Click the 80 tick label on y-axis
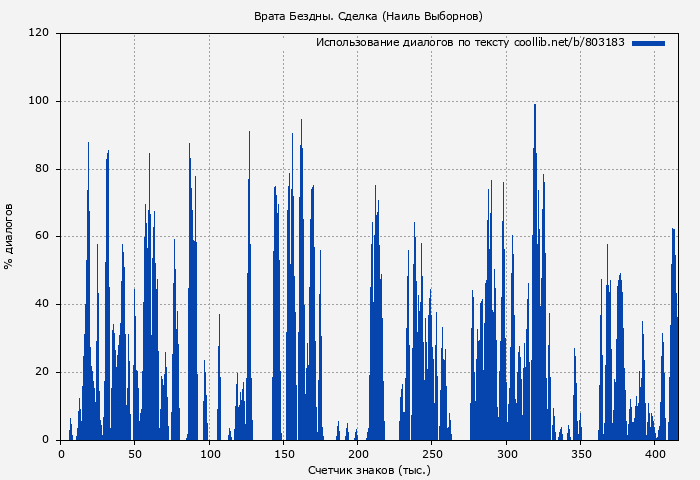Screen dimensions: 700x480 point(43,169)
